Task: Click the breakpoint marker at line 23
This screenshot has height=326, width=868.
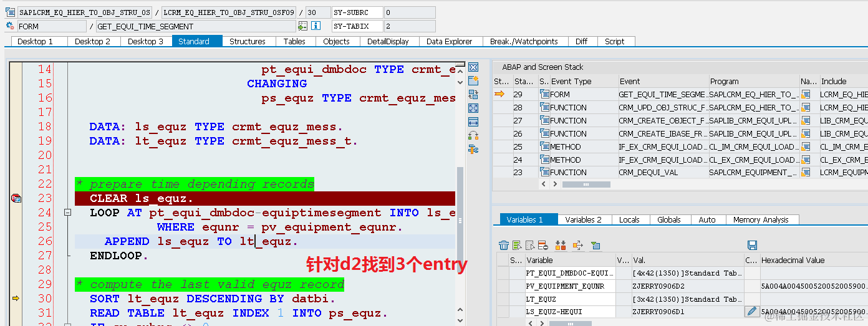Action: [16, 198]
